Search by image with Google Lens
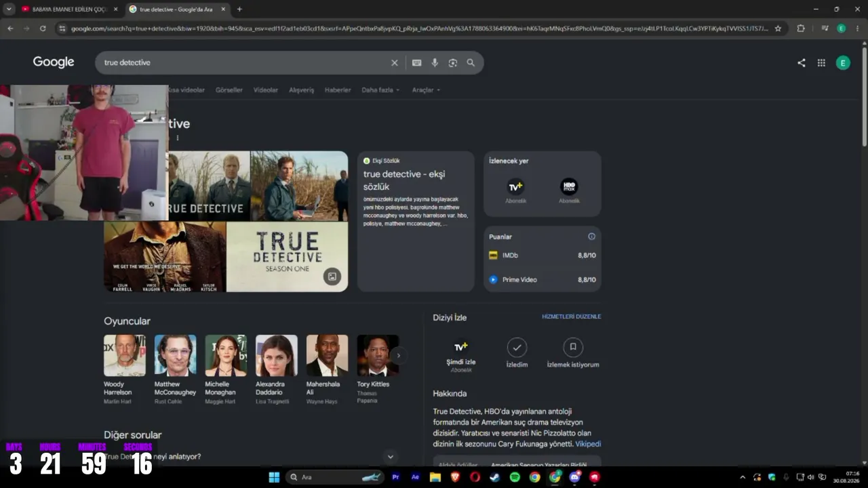Viewport: 868px width, 488px height. [452, 63]
